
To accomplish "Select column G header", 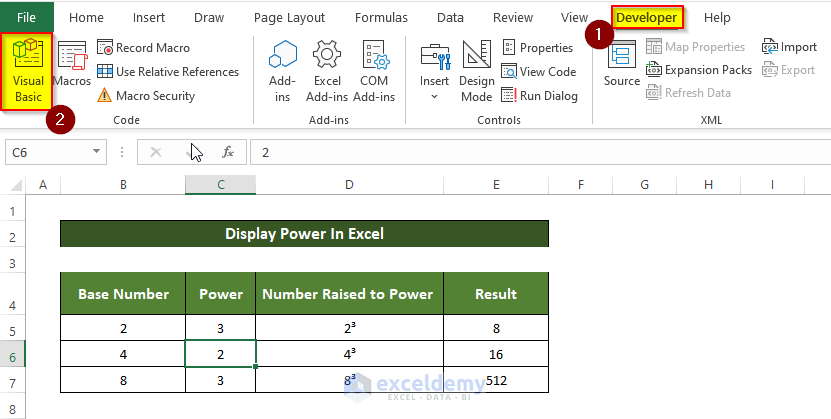I will coord(644,184).
